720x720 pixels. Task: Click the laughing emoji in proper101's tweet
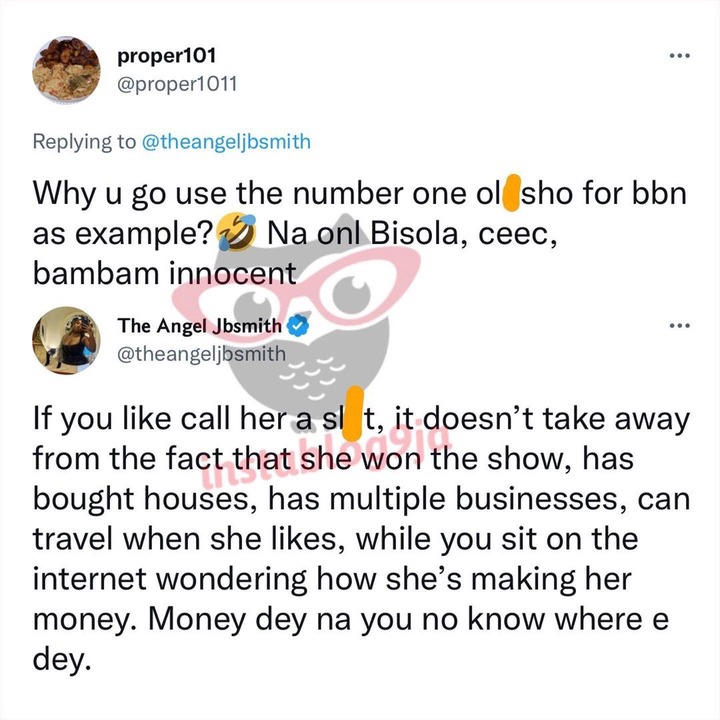click(236, 232)
